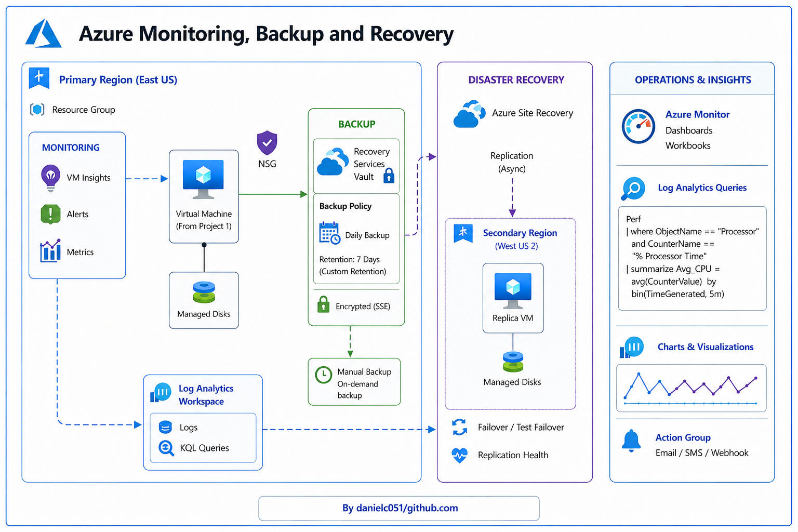Select the VM Insights lightbulb icon

click(x=50, y=178)
